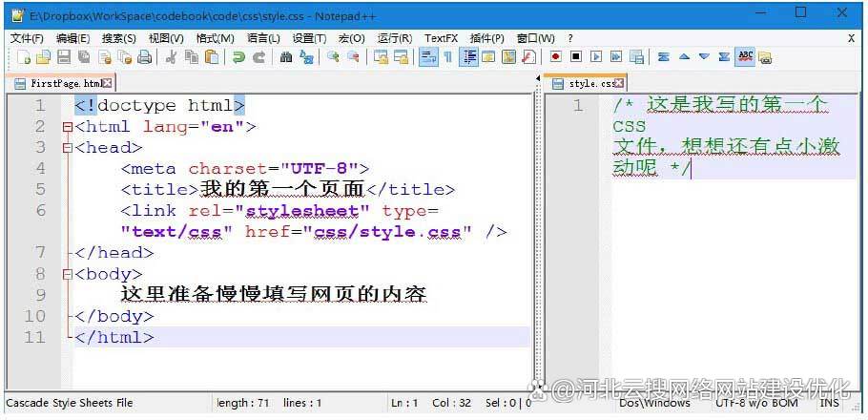868x420 pixels.
Task: Click the Save All toolbar icon
Action: coord(84,57)
